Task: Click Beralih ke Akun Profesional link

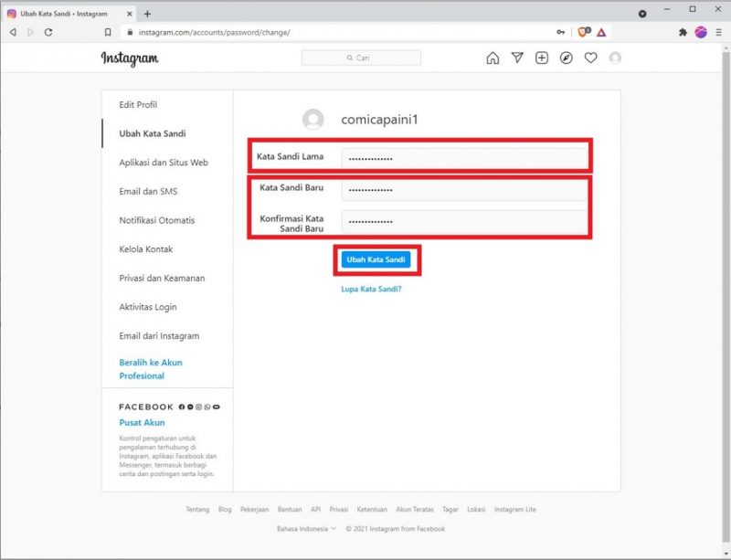Action: (151, 369)
